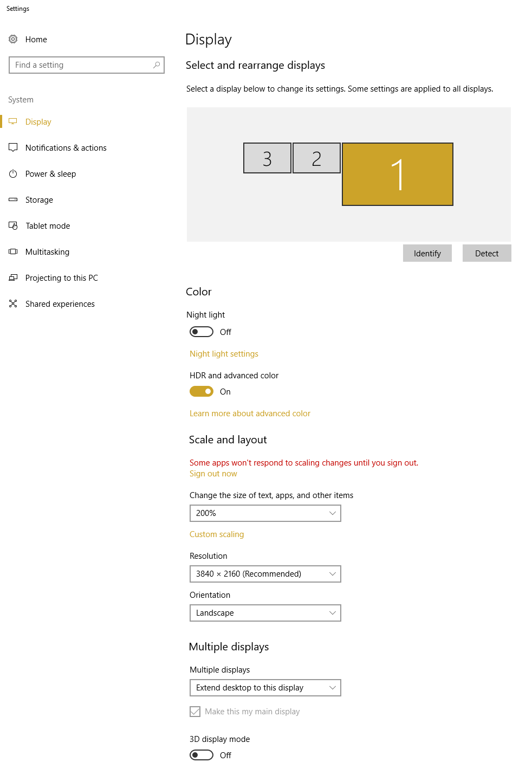Click the Power & sleep icon
This screenshot has width=532, height=775.
click(13, 173)
